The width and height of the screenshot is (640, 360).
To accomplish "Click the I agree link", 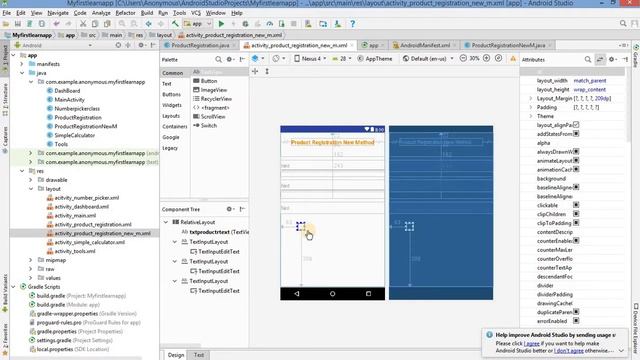I will (x=531, y=344).
